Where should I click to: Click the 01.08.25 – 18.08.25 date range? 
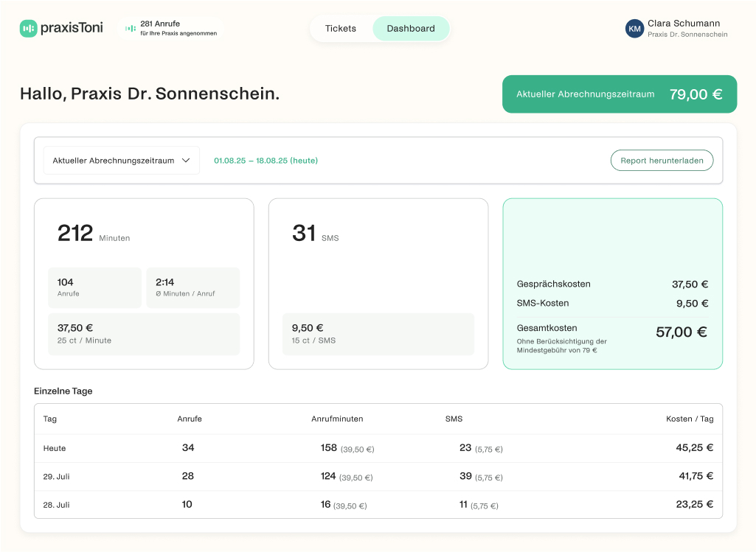[x=265, y=160]
